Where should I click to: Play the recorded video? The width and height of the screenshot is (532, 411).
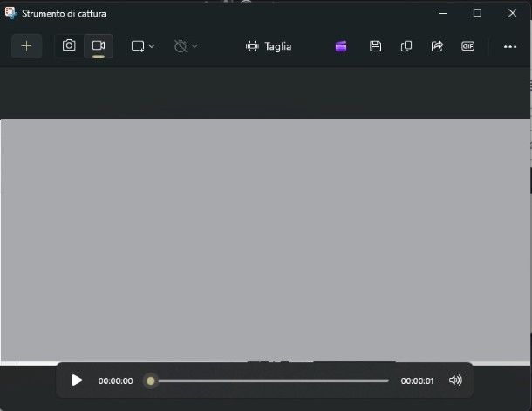tap(77, 380)
